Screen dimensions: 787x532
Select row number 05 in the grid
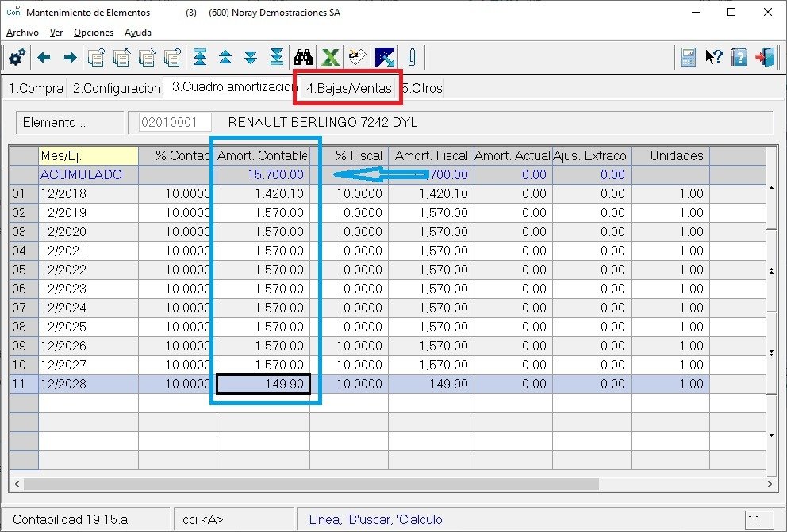tap(24, 270)
